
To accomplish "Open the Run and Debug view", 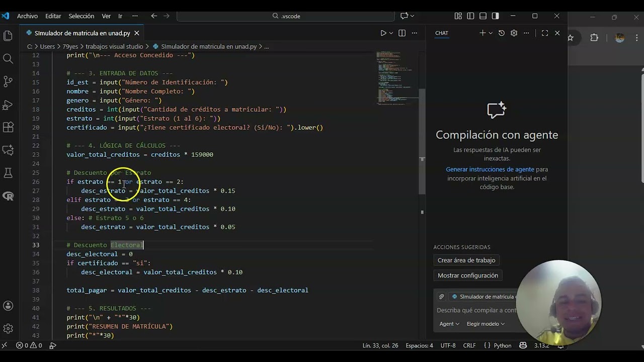I will [8, 105].
